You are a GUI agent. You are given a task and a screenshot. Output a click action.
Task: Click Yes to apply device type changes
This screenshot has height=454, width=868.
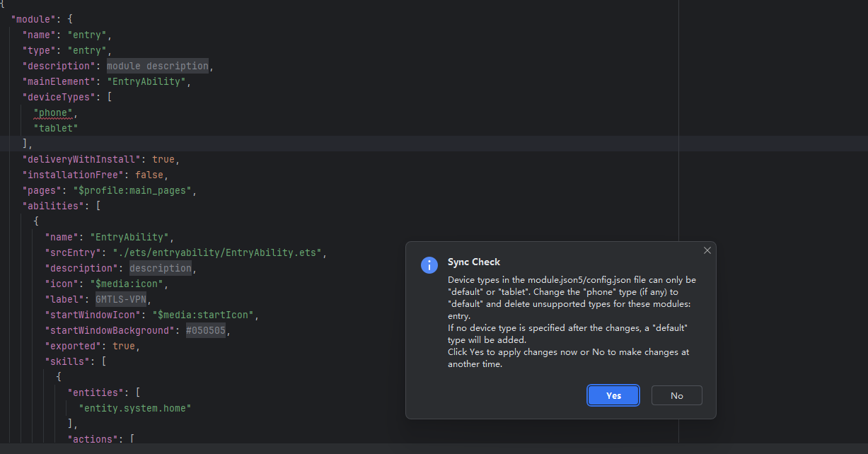613,395
